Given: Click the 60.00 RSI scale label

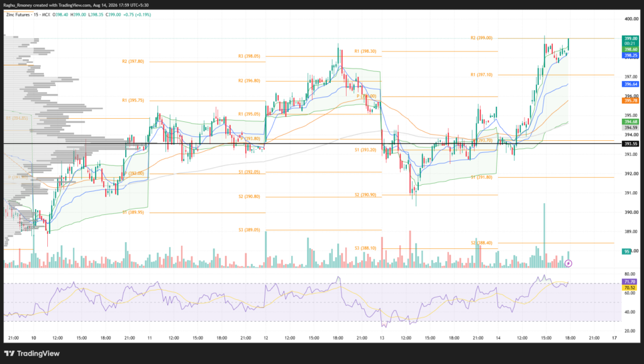Looking at the screenshot, I should (630, 293).
